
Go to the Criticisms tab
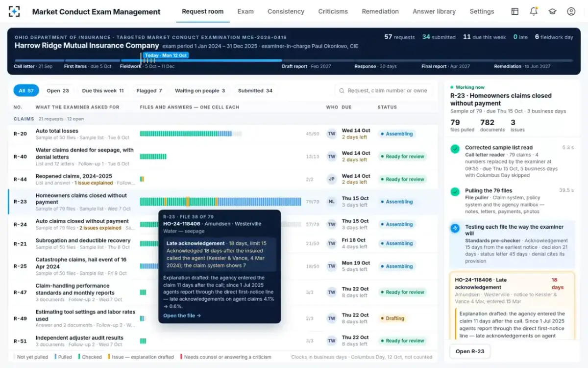click(x=333, y=11)
